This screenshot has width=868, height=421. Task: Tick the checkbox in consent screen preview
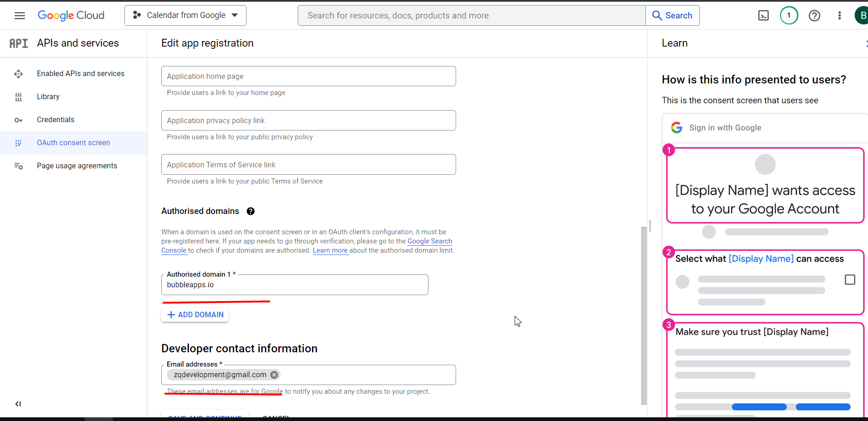850,280
